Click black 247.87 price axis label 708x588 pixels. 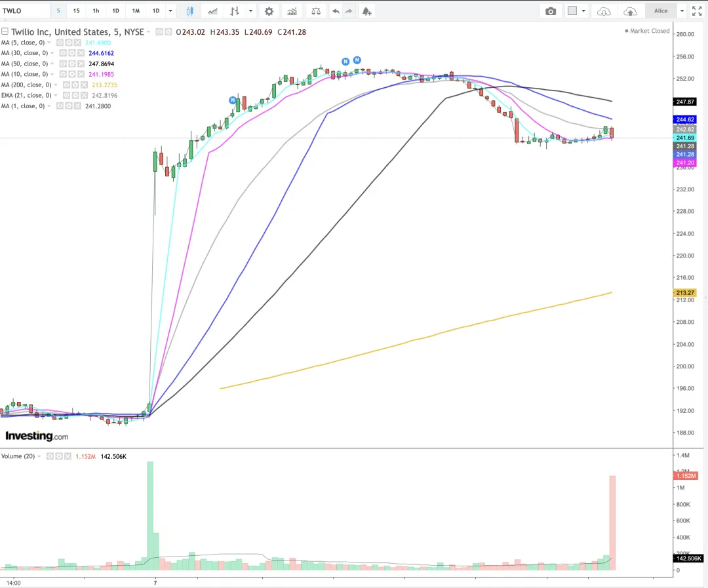pos(684,102)
